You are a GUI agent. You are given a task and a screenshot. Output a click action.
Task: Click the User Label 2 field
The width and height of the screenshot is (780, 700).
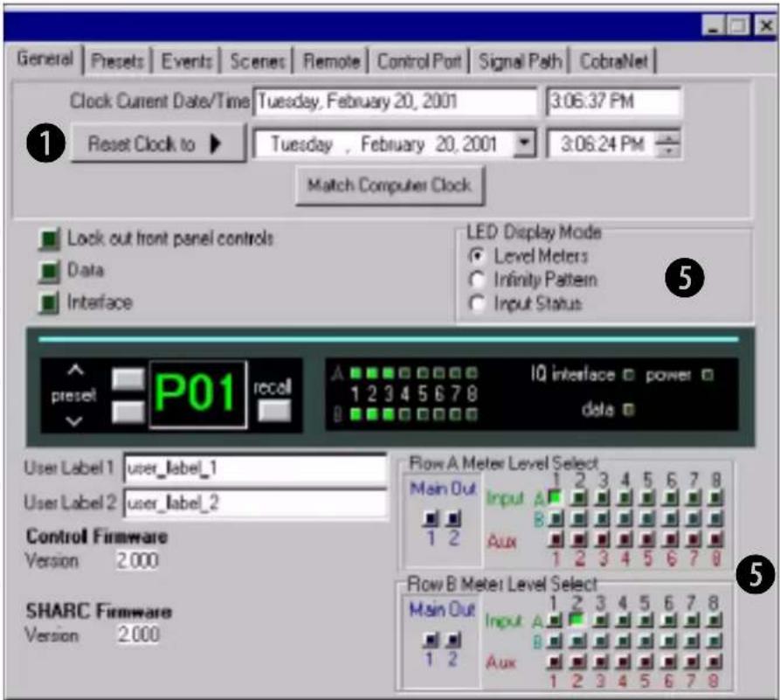pos(255,502)
